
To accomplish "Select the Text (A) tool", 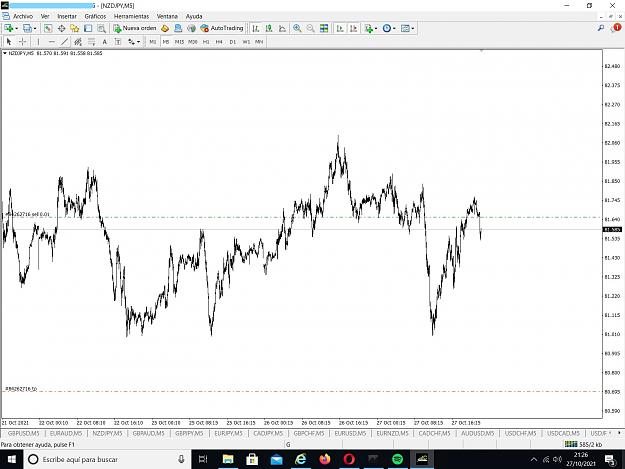I will click(x=104, y=41).
